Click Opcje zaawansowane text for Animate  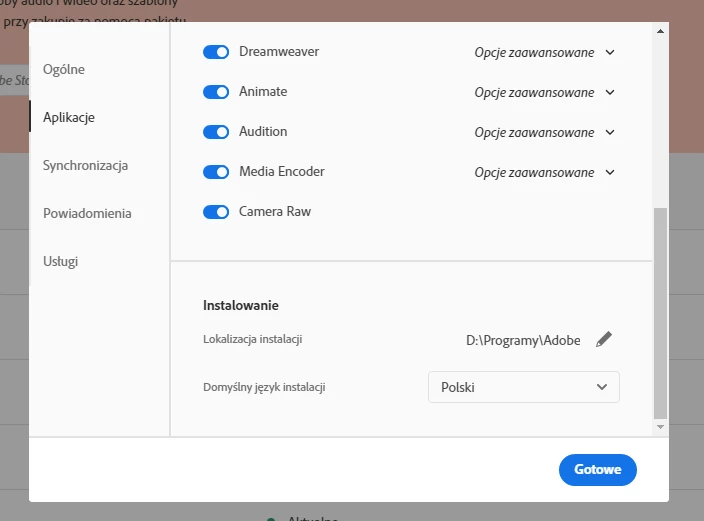coord(534,93)
